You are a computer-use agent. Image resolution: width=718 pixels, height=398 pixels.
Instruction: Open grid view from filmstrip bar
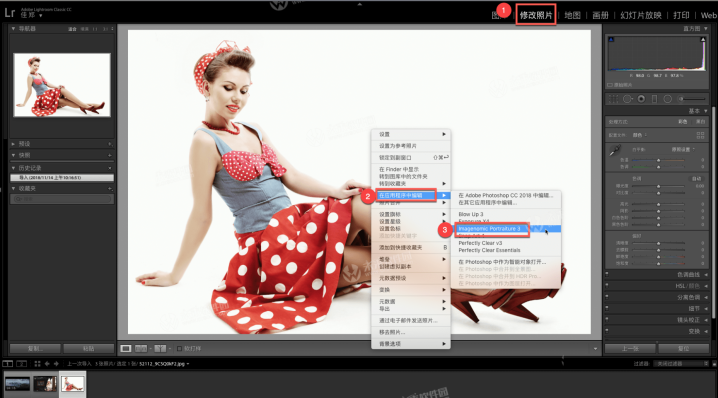pyautogui.click(x=37, y=364)
